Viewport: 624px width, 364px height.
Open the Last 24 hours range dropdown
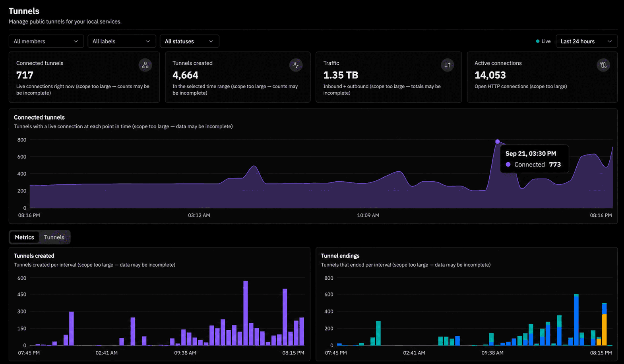click(587, 41)
